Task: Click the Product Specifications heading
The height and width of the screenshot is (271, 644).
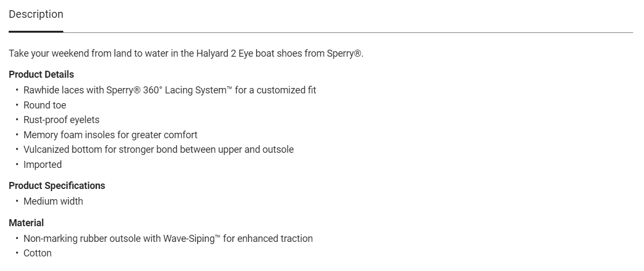Action: pyautogui.click(x=57, y=186)
